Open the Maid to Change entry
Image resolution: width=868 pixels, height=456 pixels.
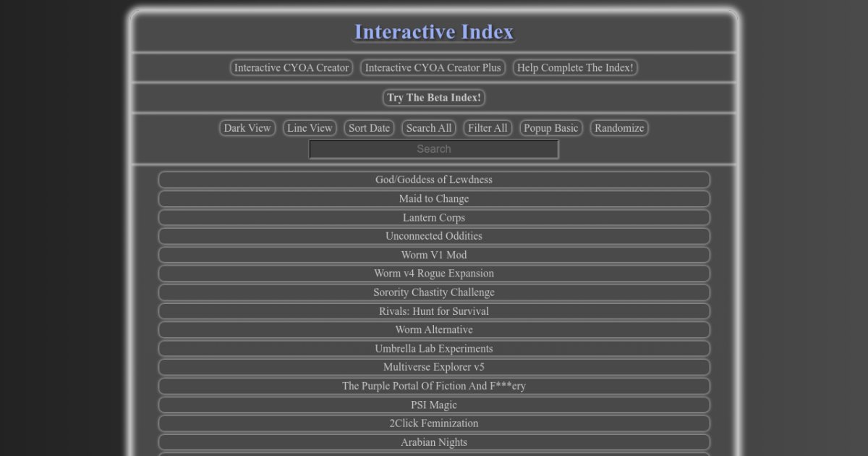click(434, 199)
